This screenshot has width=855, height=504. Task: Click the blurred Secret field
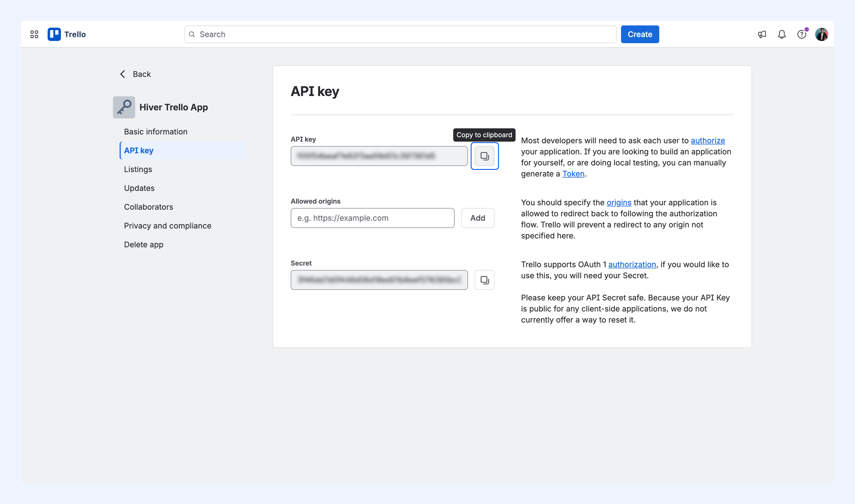tap(379, 280)
